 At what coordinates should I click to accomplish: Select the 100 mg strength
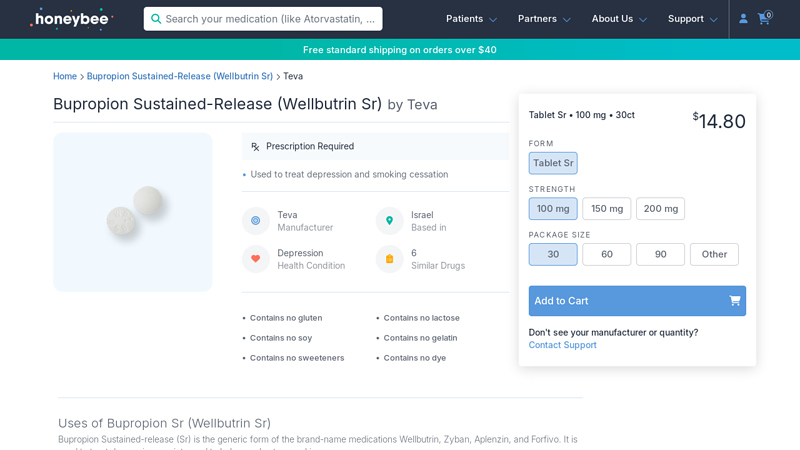(x=553, y=209)
